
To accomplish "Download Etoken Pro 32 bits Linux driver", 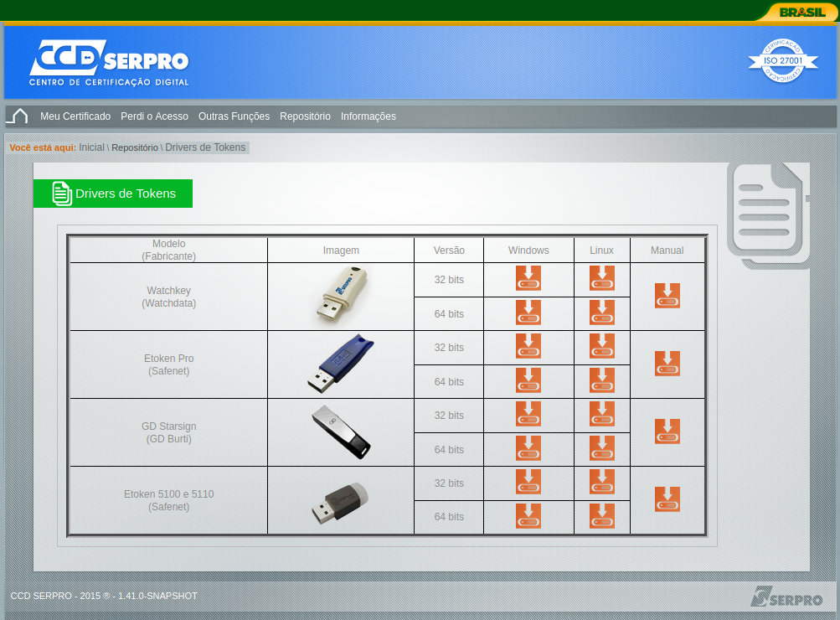I will click(601, 346).
